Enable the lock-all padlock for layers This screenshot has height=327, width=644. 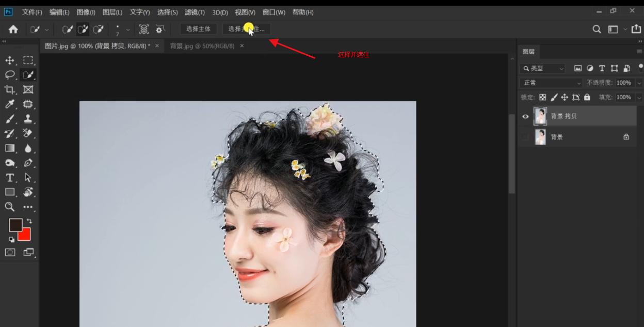coord(587,97)
